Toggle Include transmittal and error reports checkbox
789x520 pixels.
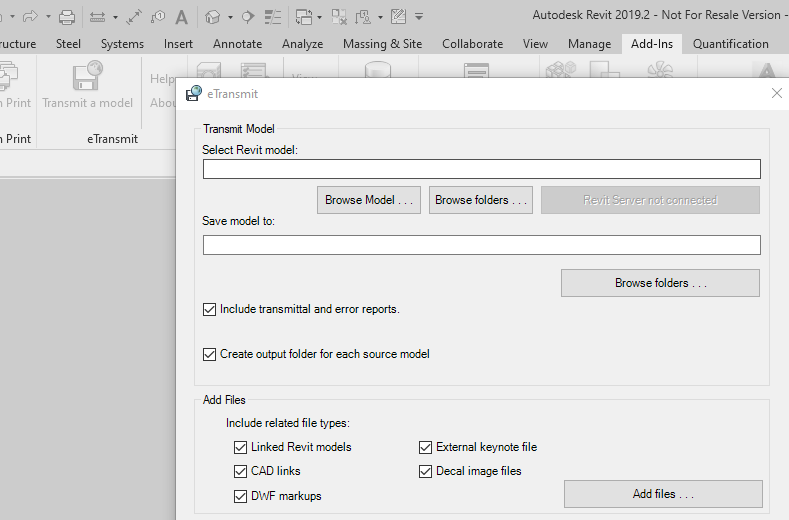[209, 309]
